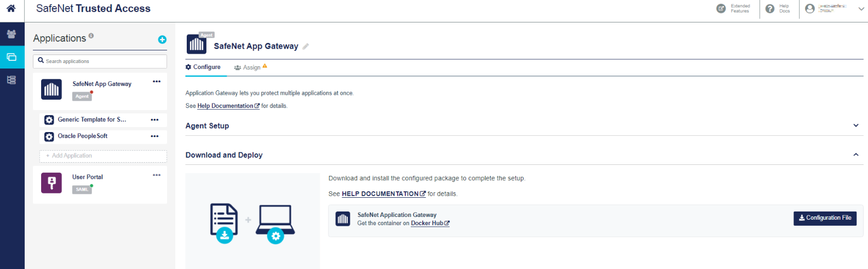Viewport: 868px width, 269px height.
Task: Open the users icon in left sidebar
Action: coord(12,34)
